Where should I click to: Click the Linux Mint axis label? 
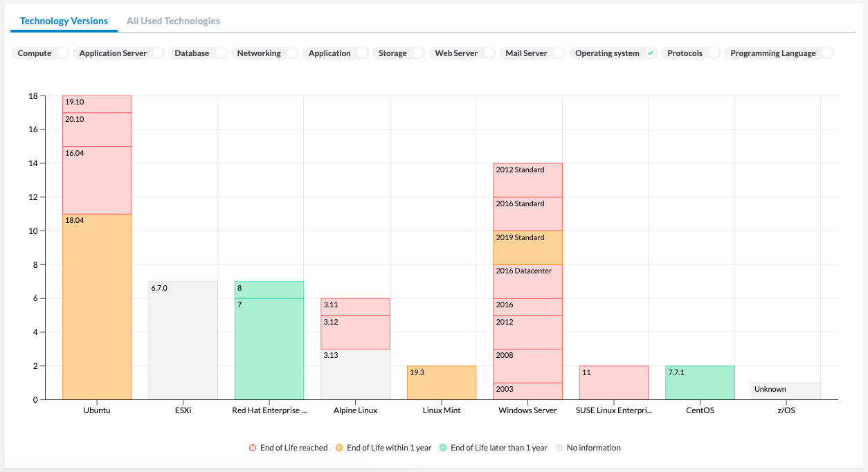point(442,410)
